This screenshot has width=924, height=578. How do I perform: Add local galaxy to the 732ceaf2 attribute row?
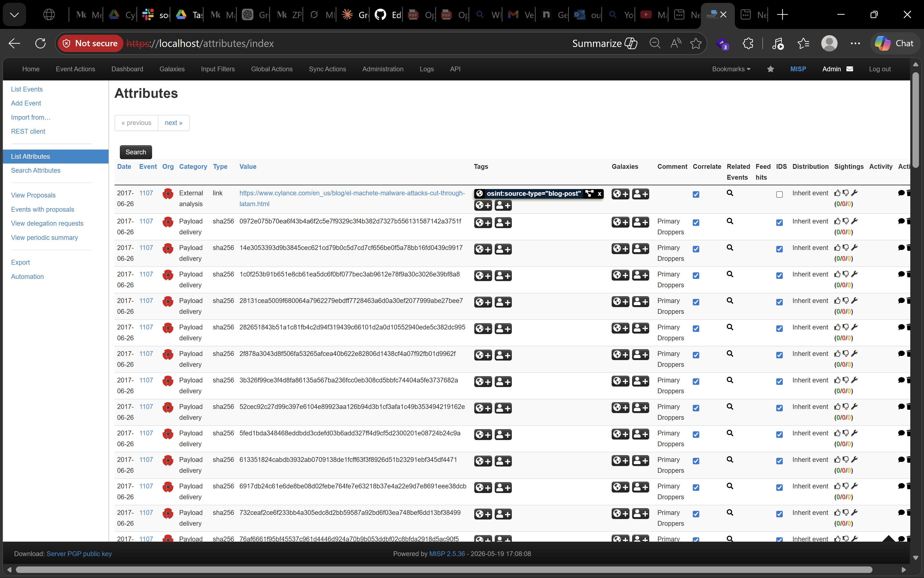641,513
